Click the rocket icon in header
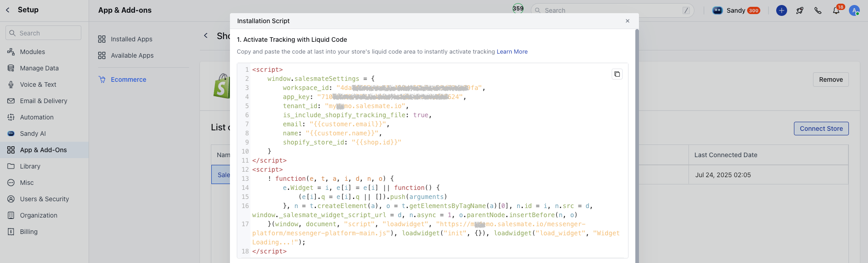Image resolution: width=868 pixels, height=263 pixels. 800,10
